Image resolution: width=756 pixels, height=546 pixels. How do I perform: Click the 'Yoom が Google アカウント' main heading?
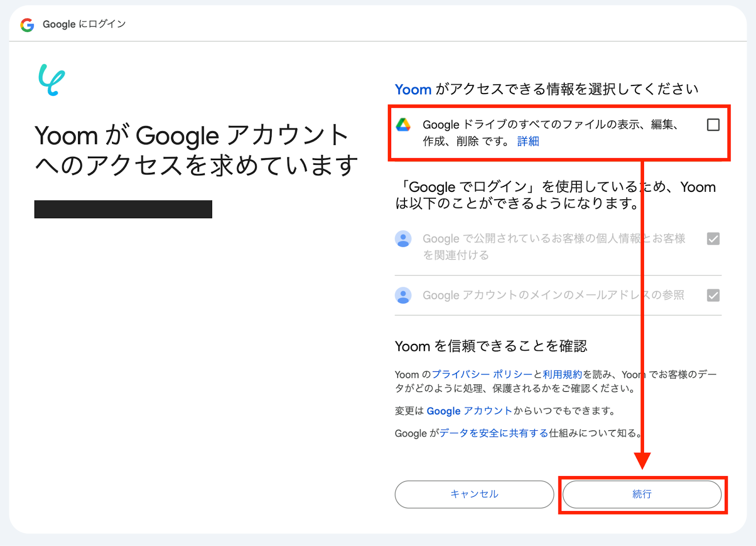pos(197,150)
